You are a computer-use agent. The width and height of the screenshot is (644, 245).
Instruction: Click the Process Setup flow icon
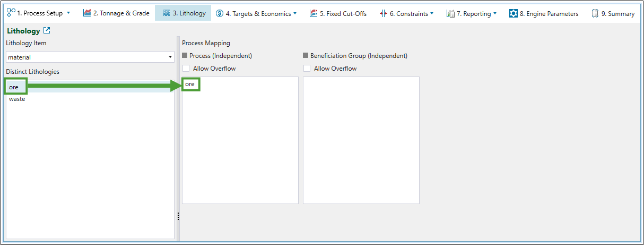pos(11,13)
